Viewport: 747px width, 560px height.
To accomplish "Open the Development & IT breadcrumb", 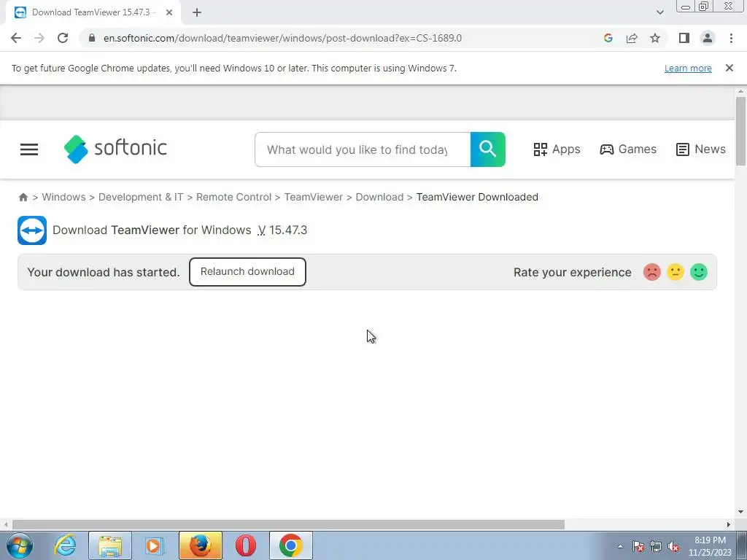I will (141, 197).
